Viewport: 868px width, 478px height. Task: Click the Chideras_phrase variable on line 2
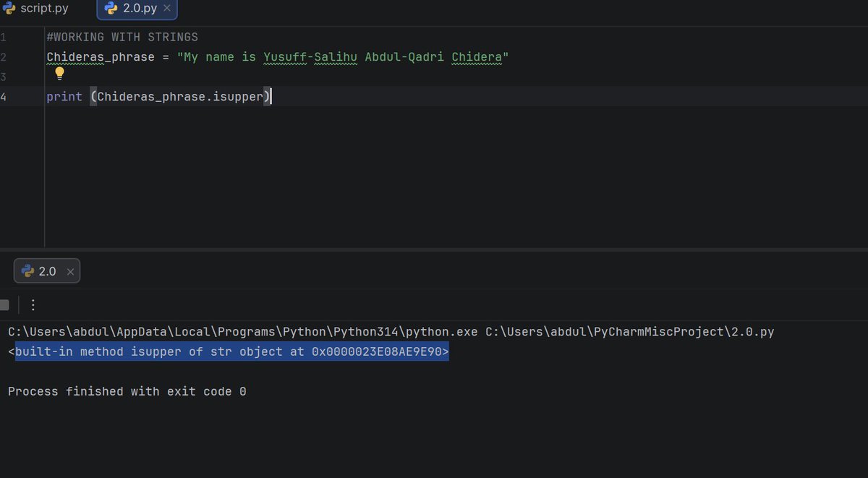101,56
